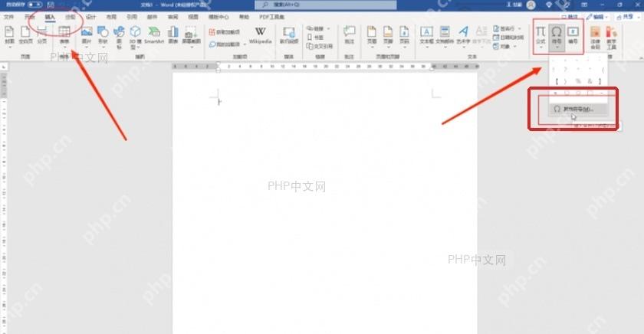Expand the Signature Line dropdown arrow
Viewport: 644px width, 334px height.
[x=520, y=28]
